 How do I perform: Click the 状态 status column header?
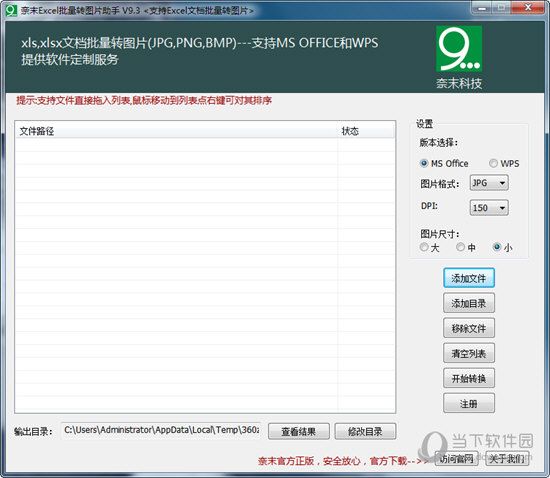365,131
